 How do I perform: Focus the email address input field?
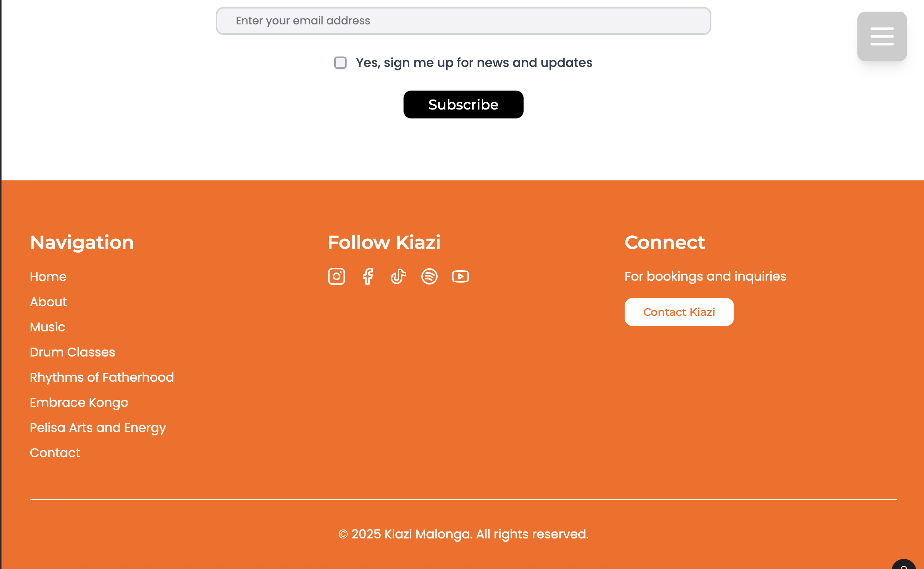click(463, 21)
